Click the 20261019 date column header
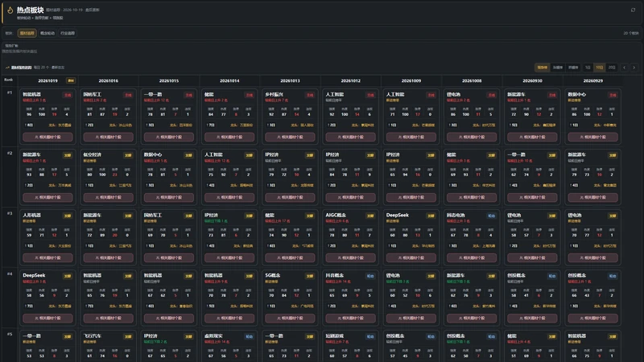Viewport: 644px width, 362px height. (x=48, y=81)
